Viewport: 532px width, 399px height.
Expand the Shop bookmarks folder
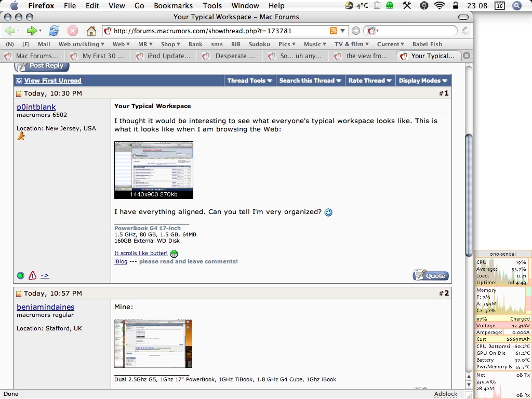(x=170, y=44)
